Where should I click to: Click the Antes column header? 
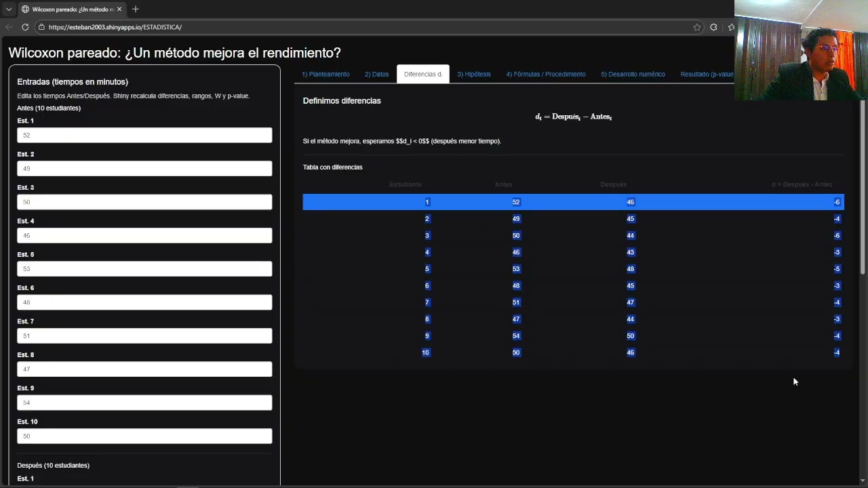(x=503, y=184)
